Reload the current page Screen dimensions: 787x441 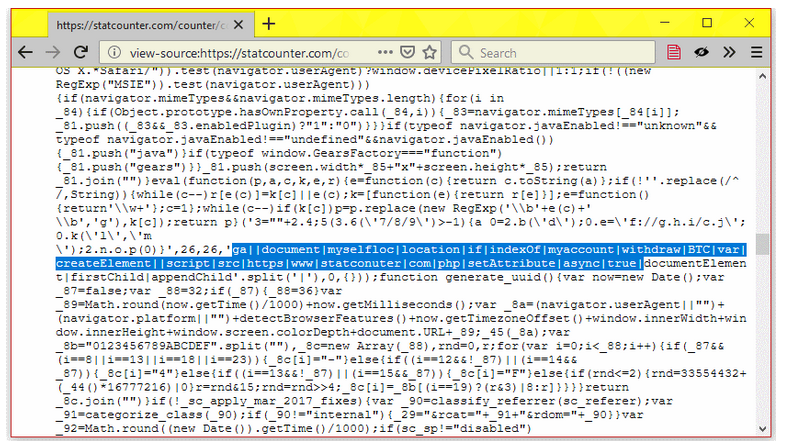click(x=81, y=52)
